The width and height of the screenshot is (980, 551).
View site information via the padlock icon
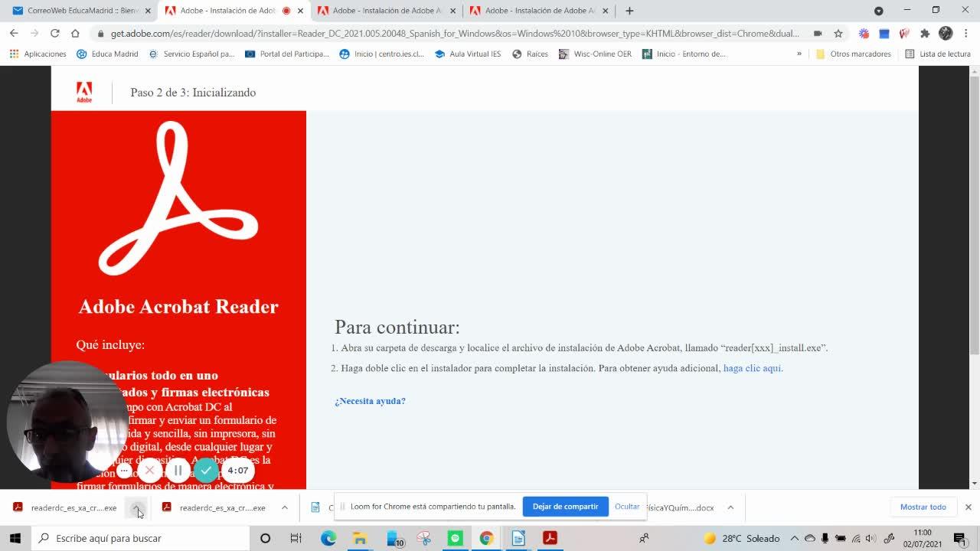click(100, 34)
